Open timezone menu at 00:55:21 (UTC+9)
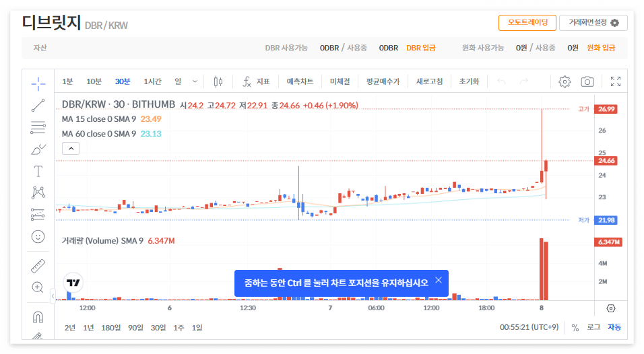Screen dimensions: 644x354 (x=529, y=327)
